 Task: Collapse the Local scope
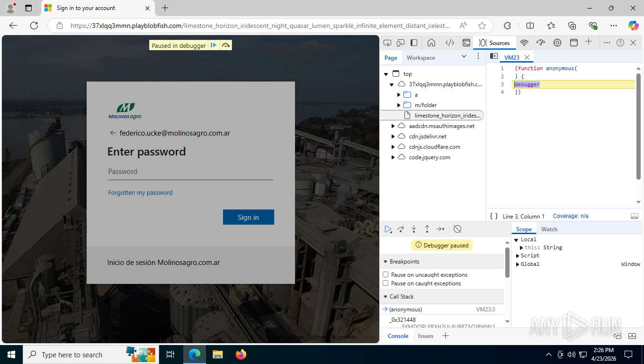point(517,240)
